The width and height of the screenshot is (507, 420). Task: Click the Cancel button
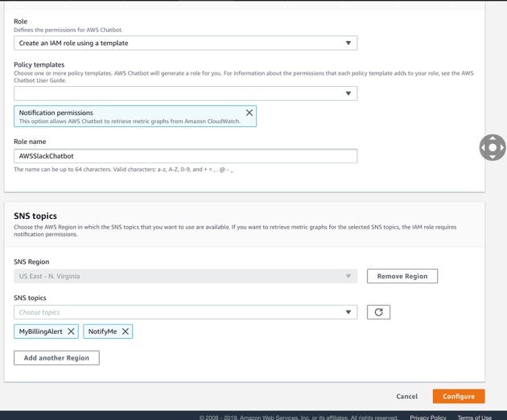click(406, 397)
